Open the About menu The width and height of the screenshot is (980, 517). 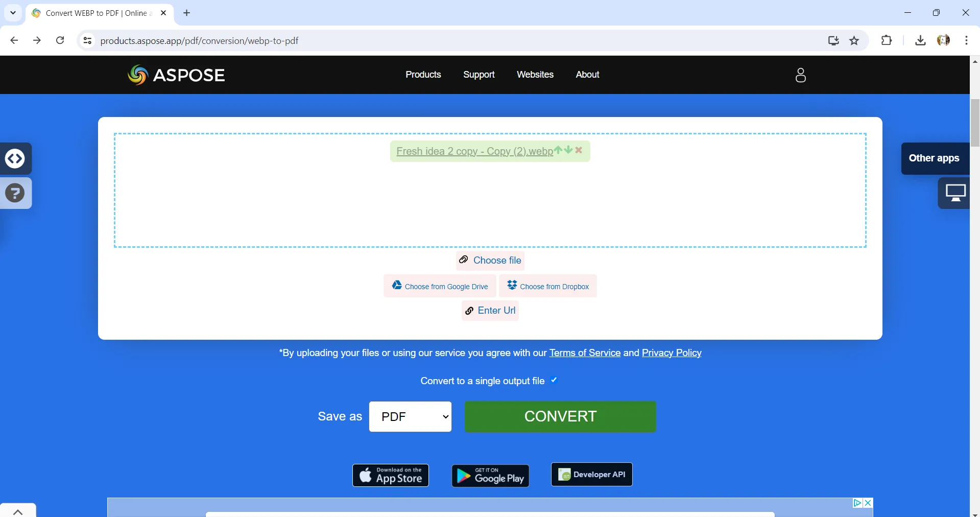(587, 75)
